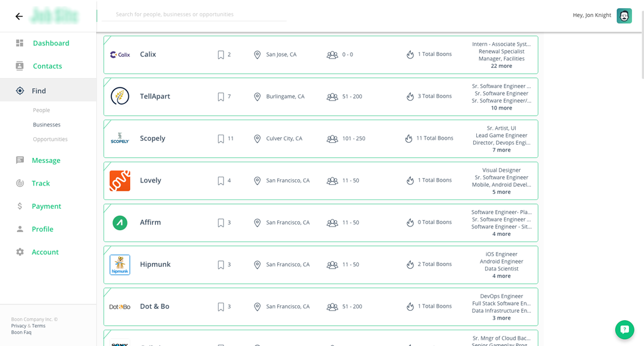Image resolution: width=644 pixels, height=346 pixels.
Task: Click the Account gear icon
Action: 19,252
